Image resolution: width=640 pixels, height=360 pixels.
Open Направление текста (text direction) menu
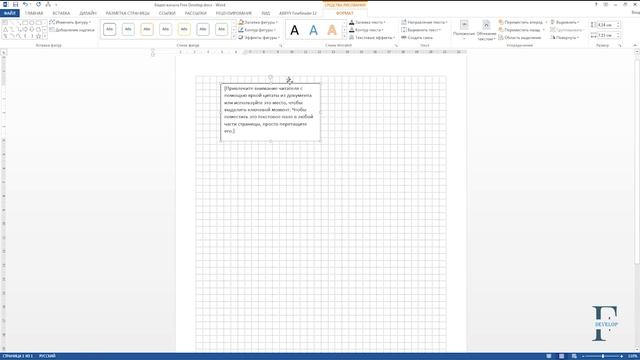point(424,22)
